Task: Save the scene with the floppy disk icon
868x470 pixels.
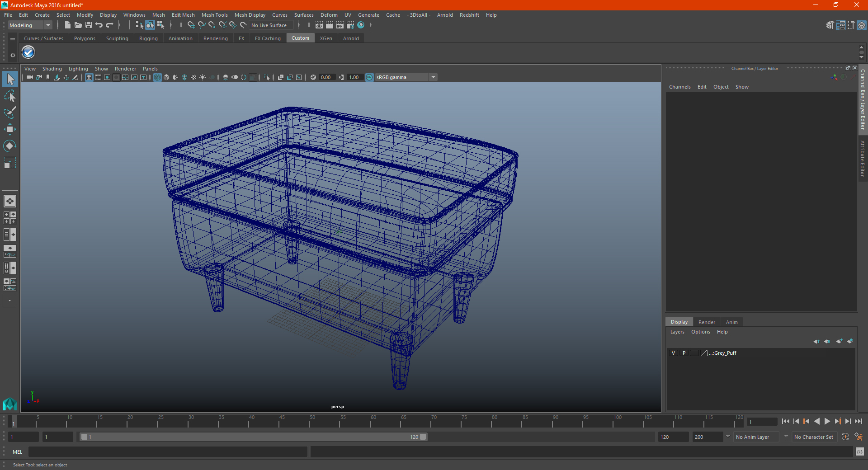Action: point(89,25)
